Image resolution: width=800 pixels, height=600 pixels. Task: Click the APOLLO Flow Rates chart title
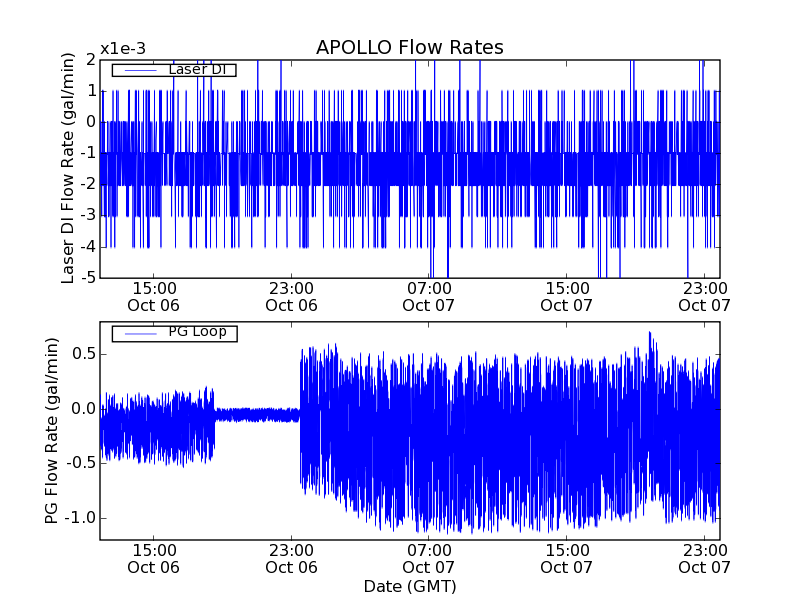[x=409, y=48]
